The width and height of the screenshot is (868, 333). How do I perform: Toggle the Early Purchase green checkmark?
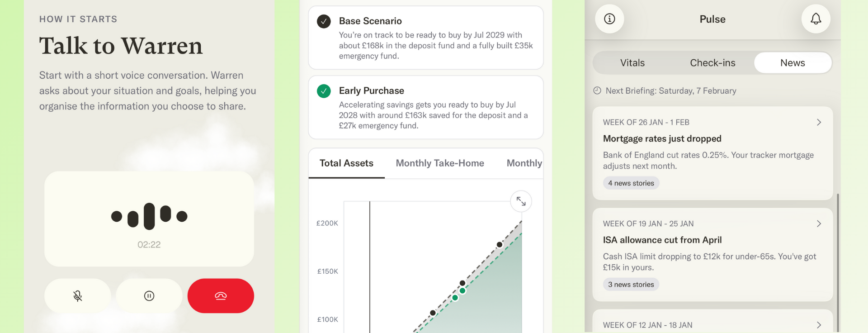[x=324, y=91]
